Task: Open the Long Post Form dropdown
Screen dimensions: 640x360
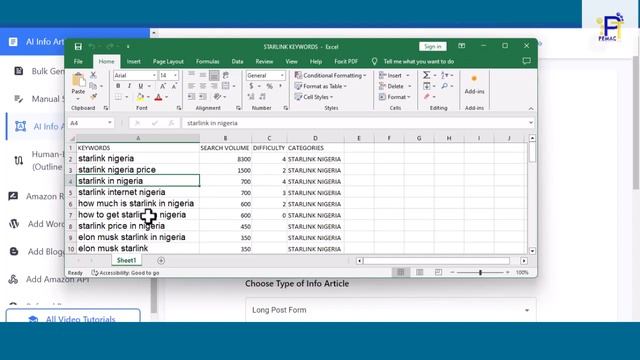Action: [391, 310]
